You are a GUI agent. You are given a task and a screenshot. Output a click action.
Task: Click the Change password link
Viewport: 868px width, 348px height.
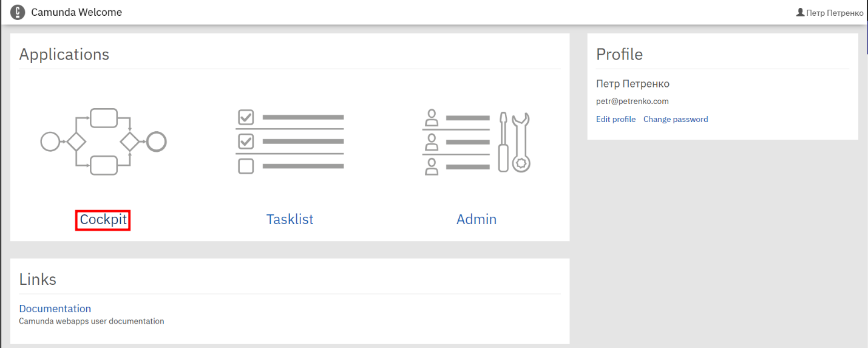pos(676,119)
